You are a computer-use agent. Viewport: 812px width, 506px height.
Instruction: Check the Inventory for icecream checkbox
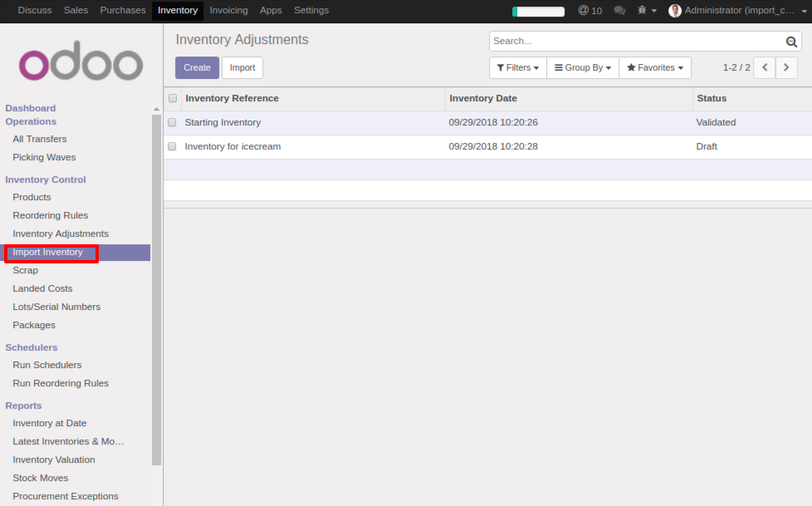point(172,146)
